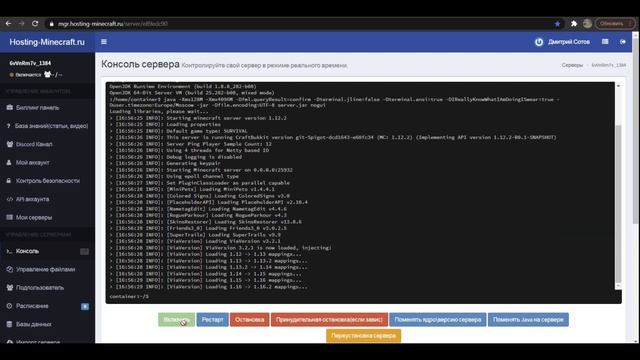640x360 pixels.
Task: Click the orange Переустановка сервера button
Action: point(363,336)
